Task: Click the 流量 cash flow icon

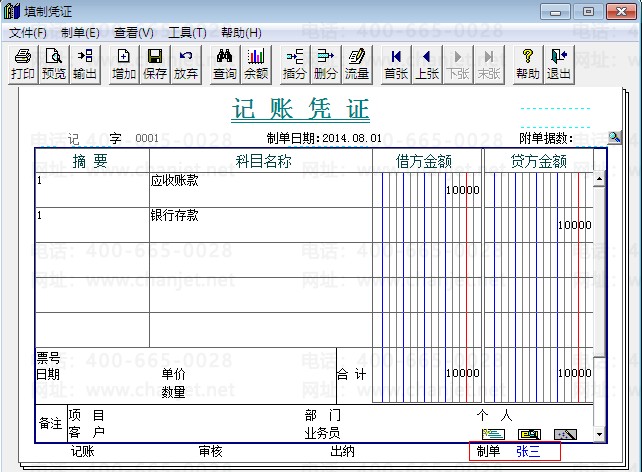Action: (x=357, y=64)
